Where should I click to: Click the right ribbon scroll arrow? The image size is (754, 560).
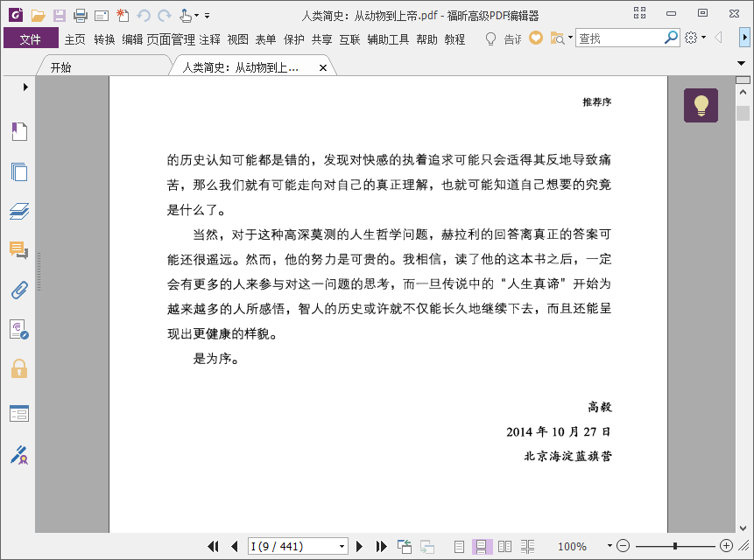[744, 38]
